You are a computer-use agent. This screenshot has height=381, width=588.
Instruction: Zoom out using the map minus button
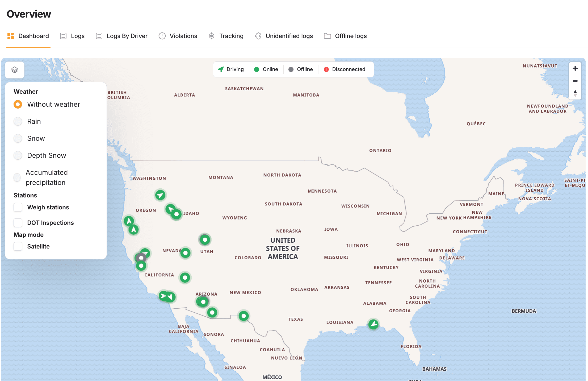coord(575,81)
